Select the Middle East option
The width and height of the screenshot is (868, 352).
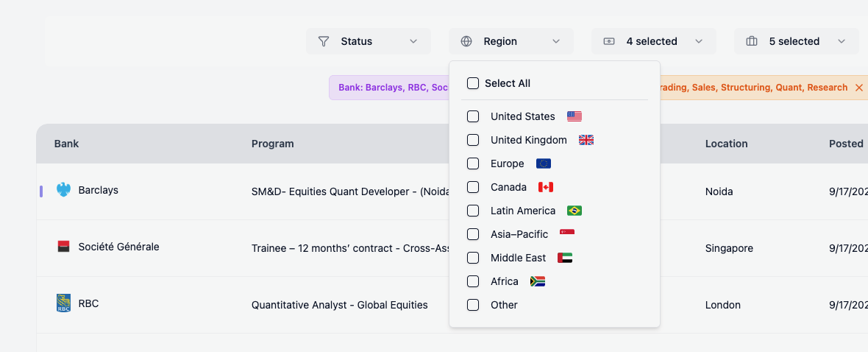(518, 258)
